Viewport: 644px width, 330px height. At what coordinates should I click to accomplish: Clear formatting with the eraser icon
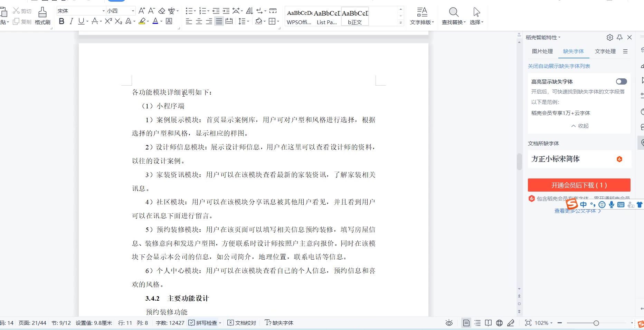(162, 11)
